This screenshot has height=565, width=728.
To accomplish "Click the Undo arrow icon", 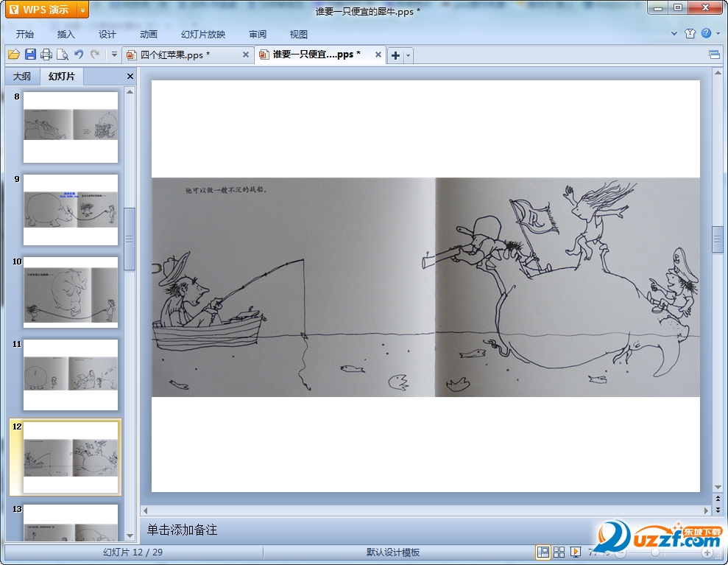I will [79, 55].
